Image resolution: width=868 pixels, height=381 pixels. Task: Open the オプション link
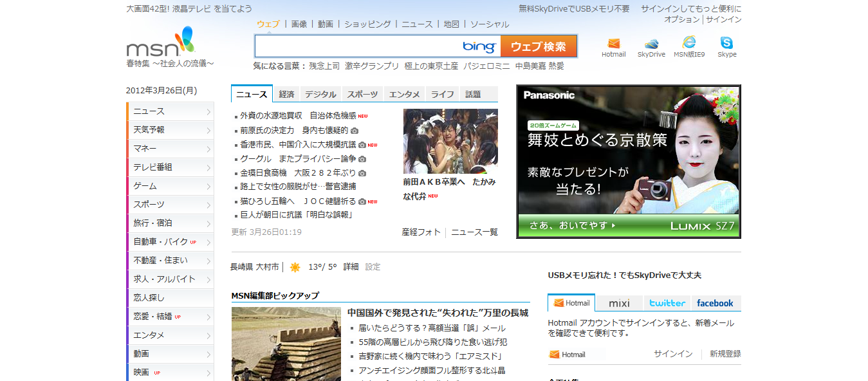click(682, 19)
